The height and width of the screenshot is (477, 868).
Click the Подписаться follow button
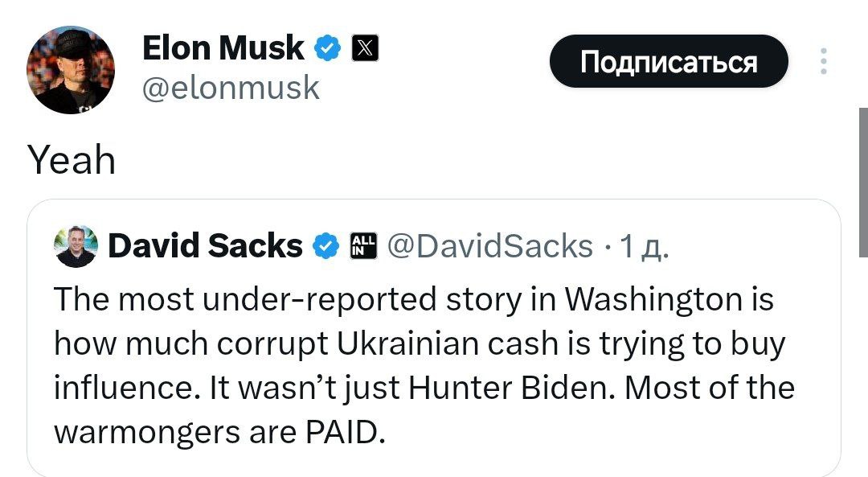click(x=669, y=61)
